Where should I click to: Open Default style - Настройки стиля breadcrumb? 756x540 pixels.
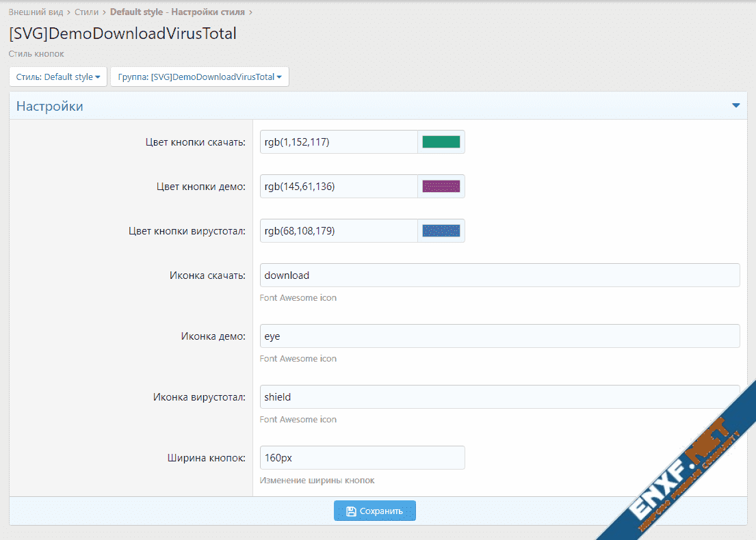[177, 12]
